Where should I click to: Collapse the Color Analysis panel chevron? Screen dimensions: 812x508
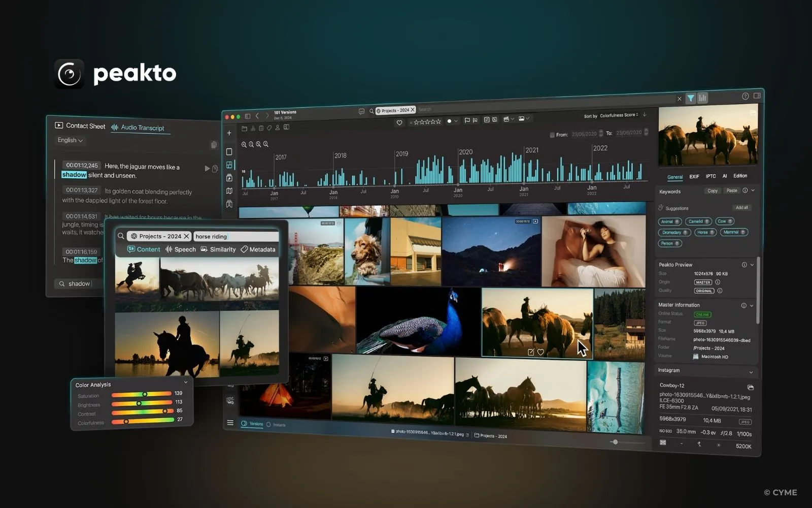(x=186, y=382)
